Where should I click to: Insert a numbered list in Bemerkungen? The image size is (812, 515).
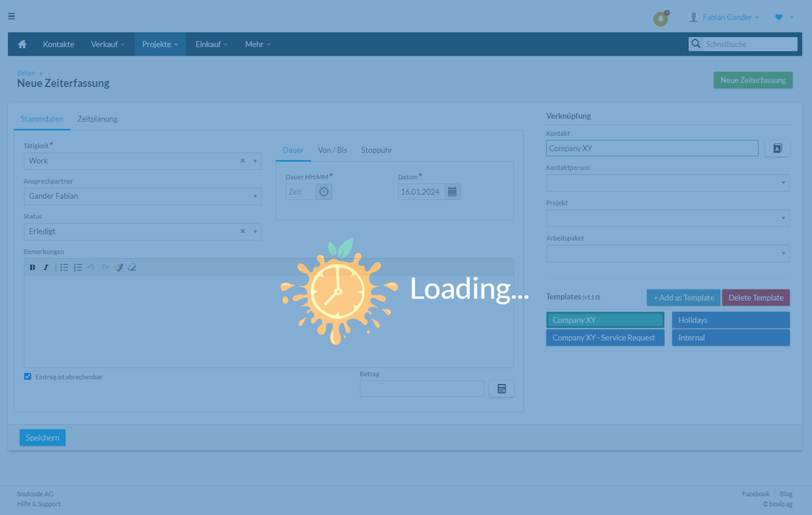77,267
